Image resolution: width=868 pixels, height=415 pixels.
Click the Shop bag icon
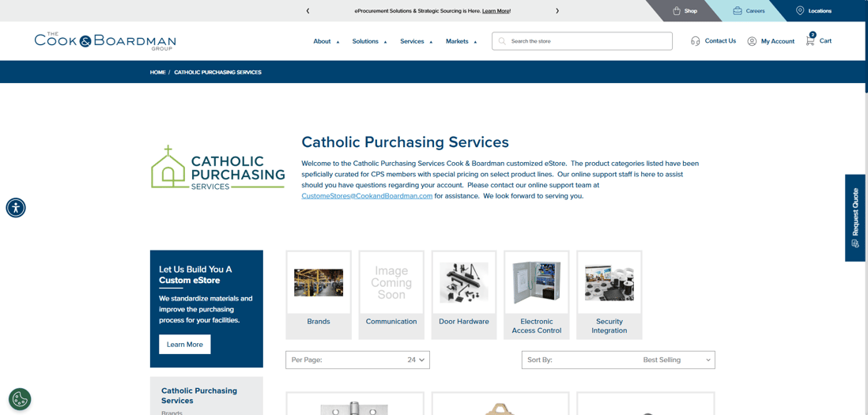tap(677, 11)
